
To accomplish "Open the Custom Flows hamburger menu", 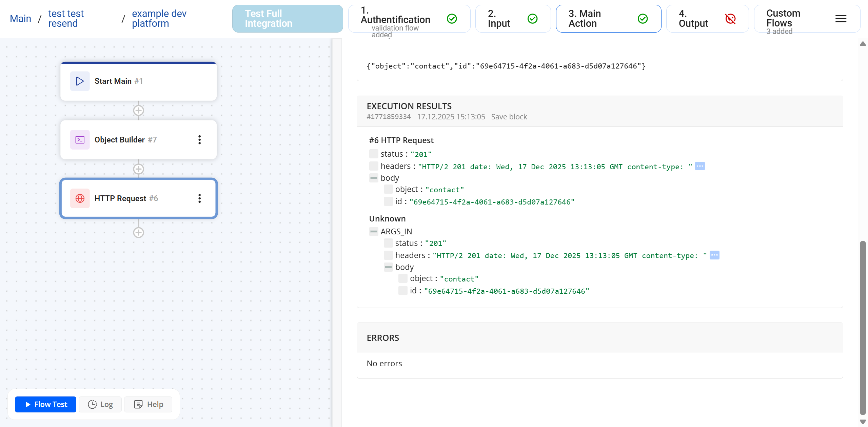I will coord(841,19).
